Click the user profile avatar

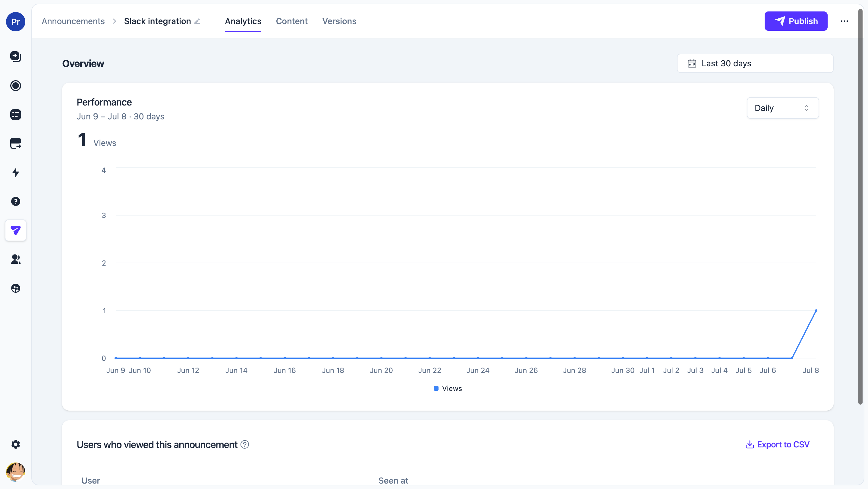[15, 472]
